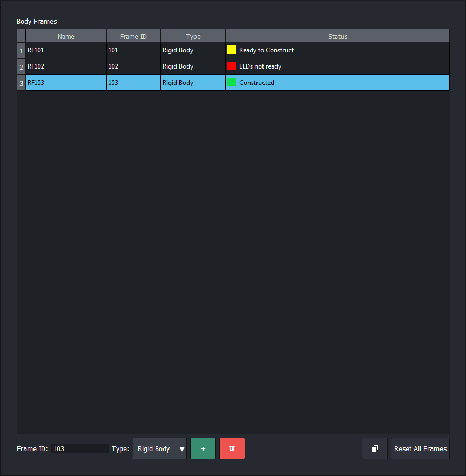The width and height of the screenshot is (466, 476).
Task: Sort by the Frame ID column header
Action: coord(133,36)
